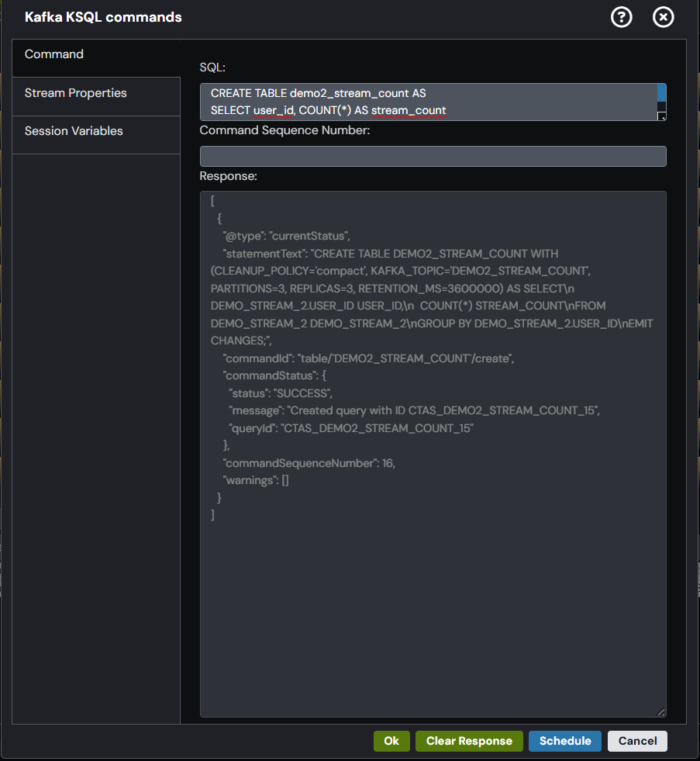
Task: Close the Kafka KSQL commands dialog
Action: 663,18
